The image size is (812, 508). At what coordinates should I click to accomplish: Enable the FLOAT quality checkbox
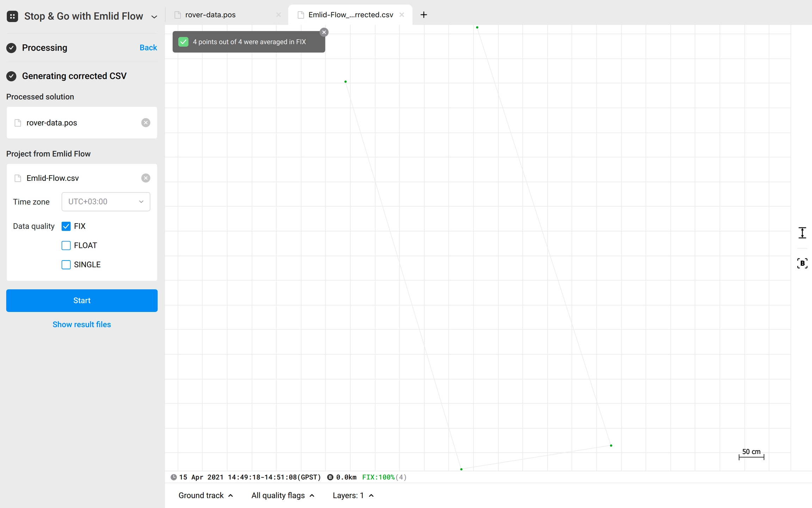[x=66, y=245]
